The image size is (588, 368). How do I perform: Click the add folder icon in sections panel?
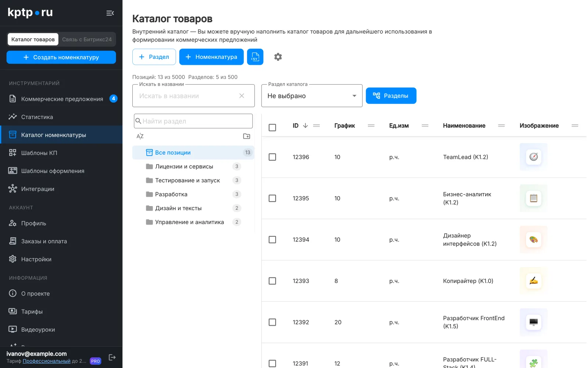tap(247, 136)
